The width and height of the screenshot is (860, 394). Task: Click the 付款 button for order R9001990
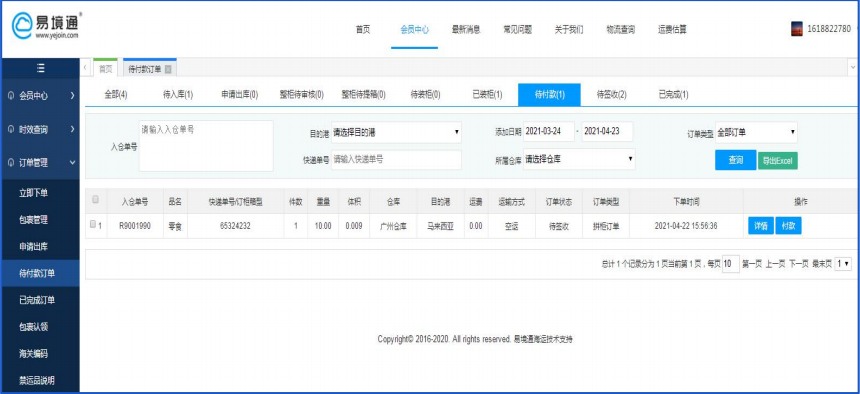pyautogui.click(x=788, y=226)
